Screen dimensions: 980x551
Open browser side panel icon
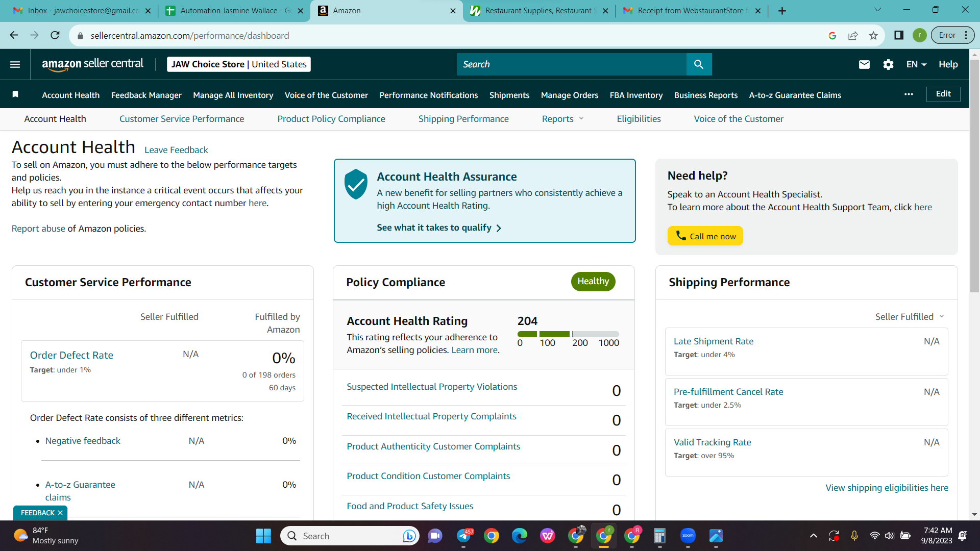pos(899,35)
